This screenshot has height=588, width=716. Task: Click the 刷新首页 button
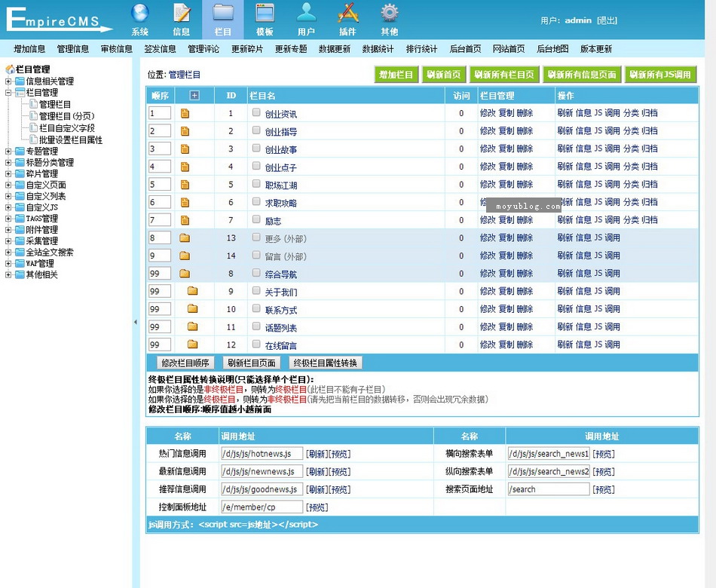coord(444,75)
